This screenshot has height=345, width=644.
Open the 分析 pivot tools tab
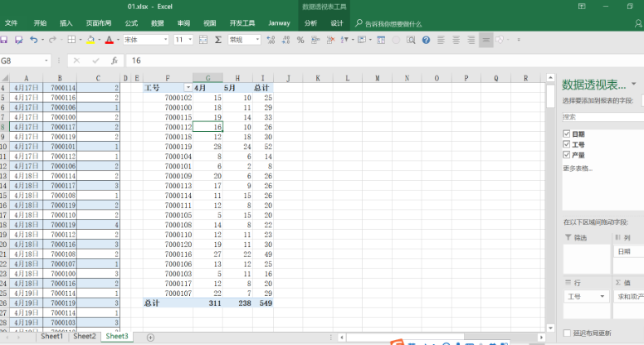(x=310, y=23)
